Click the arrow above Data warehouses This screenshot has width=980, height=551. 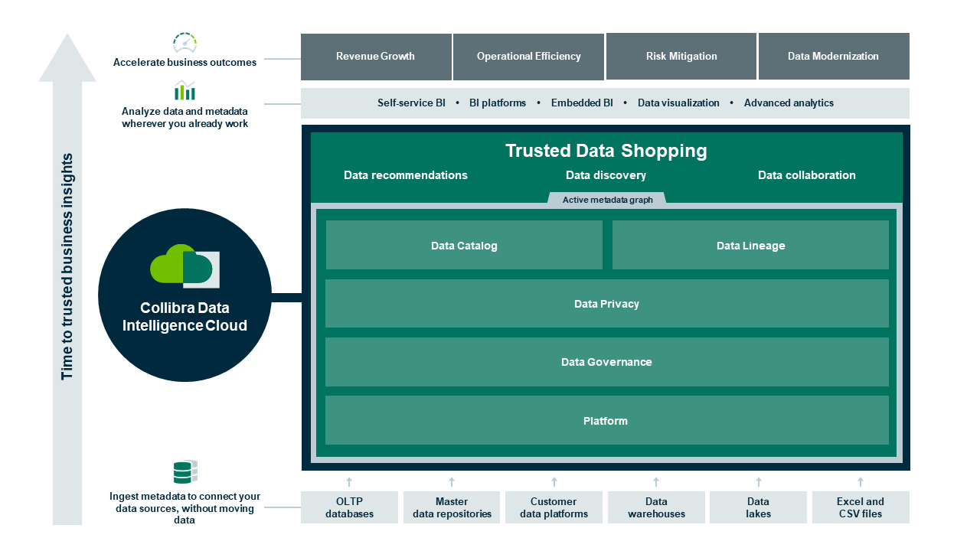[656, 482]
